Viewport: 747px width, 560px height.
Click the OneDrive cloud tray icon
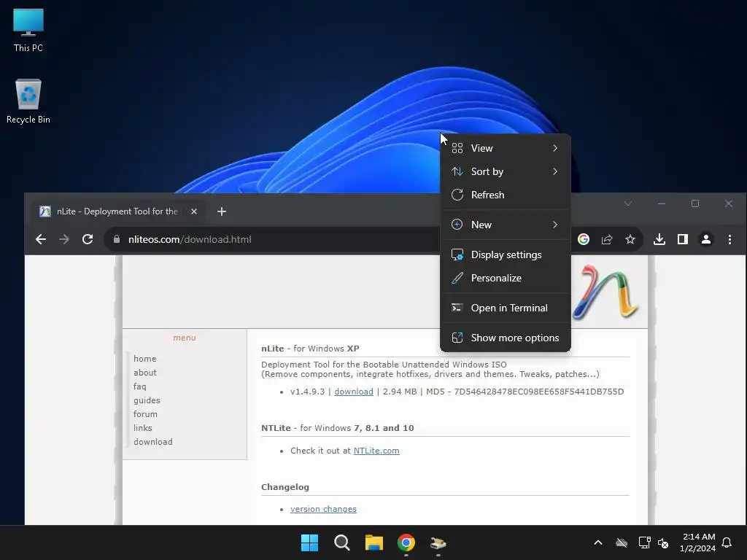pyautogui.click(x=622, y=542)
